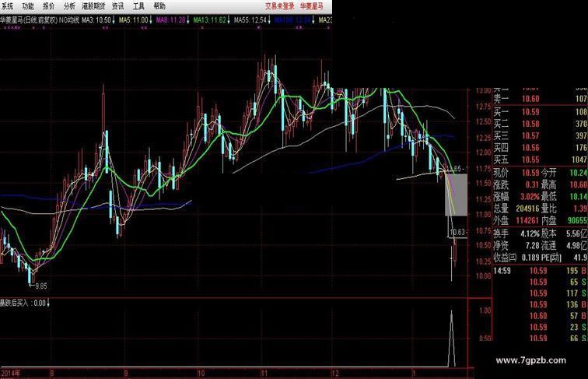Open the 分析 menu
This screenshot has height=379, width=588.
[x=69, y=6]
